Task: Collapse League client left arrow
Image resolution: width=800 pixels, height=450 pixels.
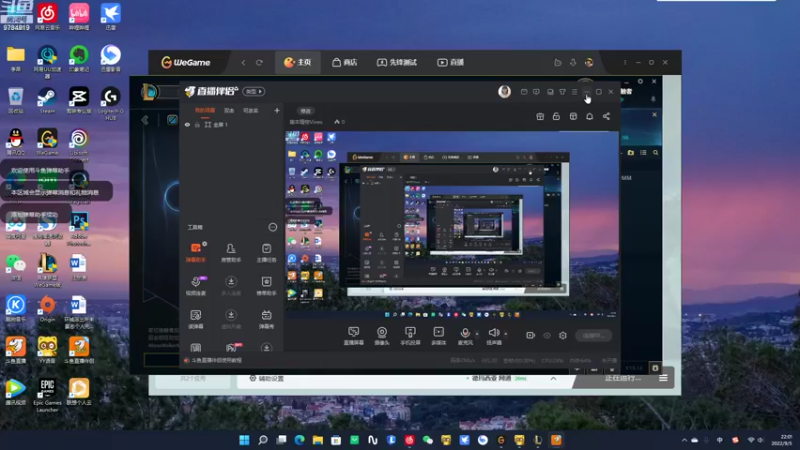Action: tap(145, 120)
